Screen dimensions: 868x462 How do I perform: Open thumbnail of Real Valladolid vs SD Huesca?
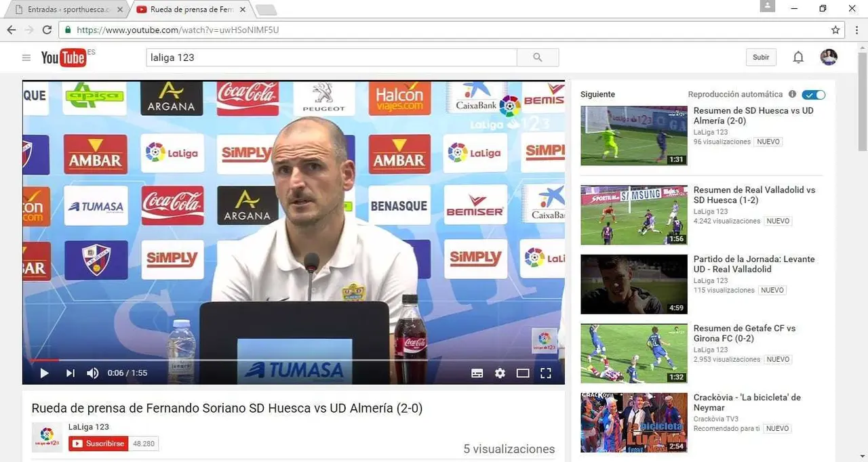click(x=634, y=215)
